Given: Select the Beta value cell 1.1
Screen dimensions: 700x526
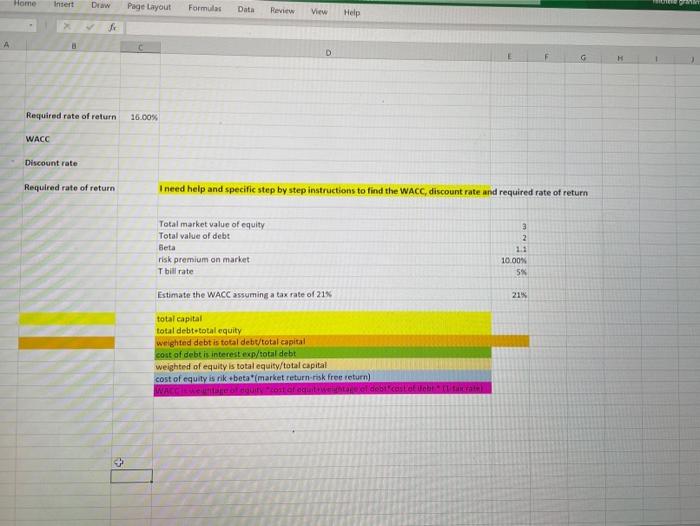Looking at the screenshot, I should 509,249.
